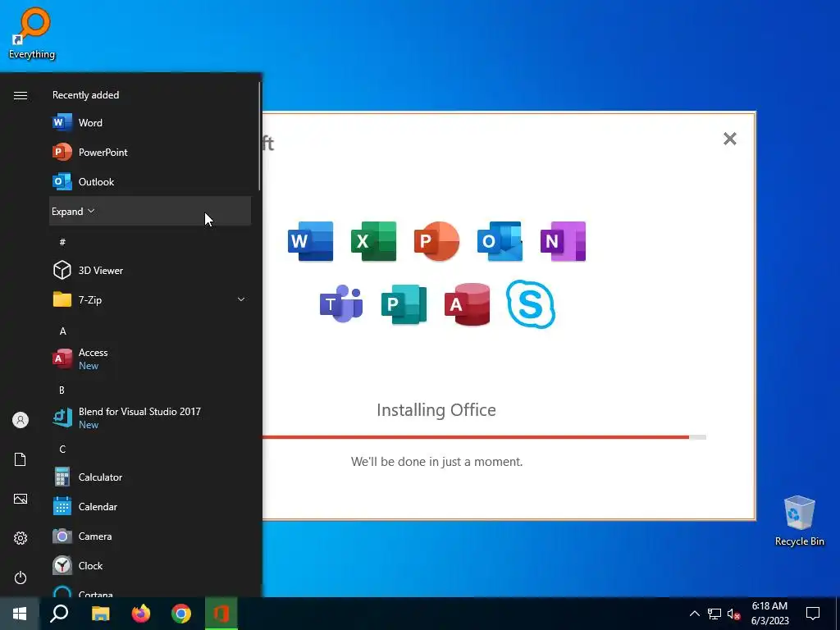Expand the Recently added list
This screenshot has height=630, width=840.
[150, 211]
